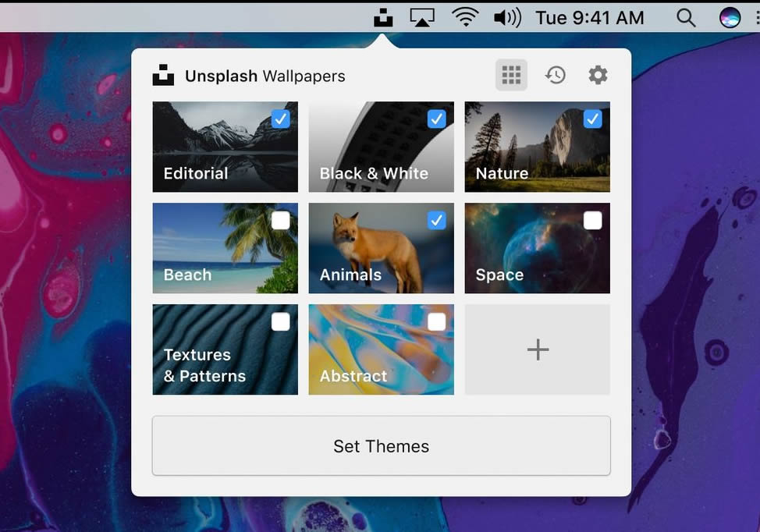Tick the Abstract theme checkbox
760x532 pixels.
(437, 321)
